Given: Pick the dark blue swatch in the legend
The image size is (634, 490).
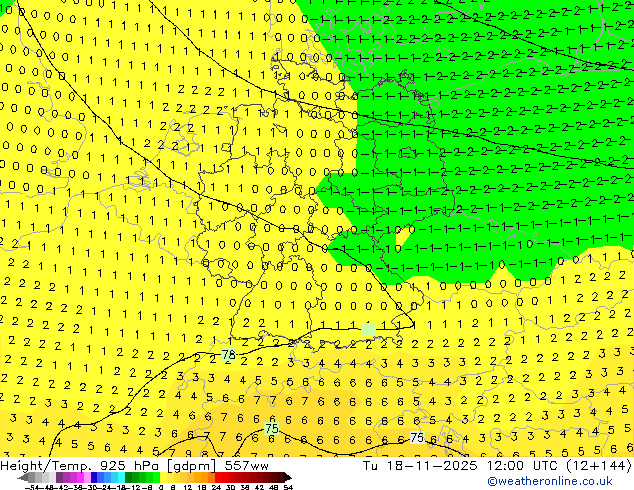Looking at the screenshot, I should [x=94, y=477].
